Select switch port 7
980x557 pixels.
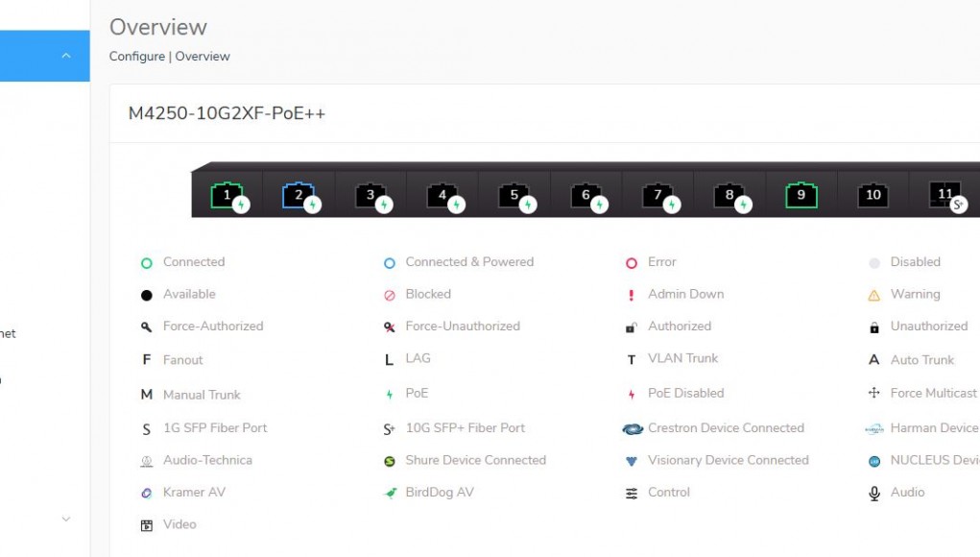[x=657, y=196]
